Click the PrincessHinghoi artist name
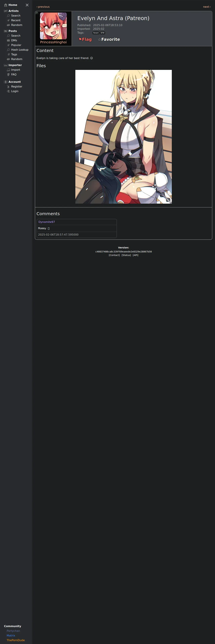 click(53, 42)
